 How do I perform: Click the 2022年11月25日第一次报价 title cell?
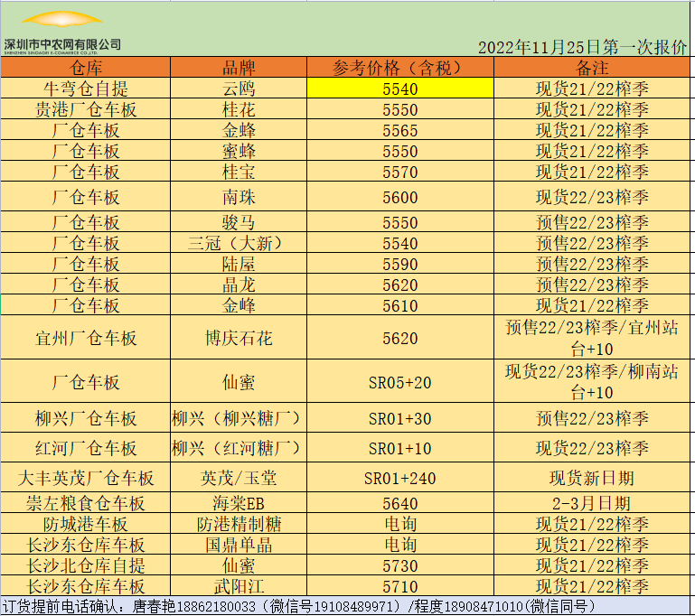coord(582,47)
